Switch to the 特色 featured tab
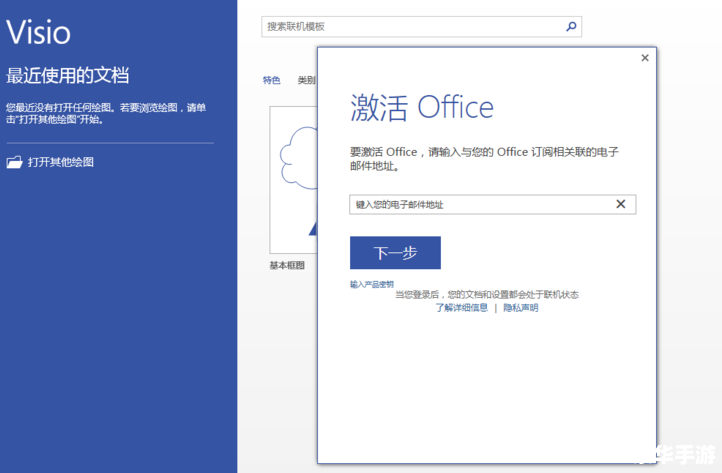 click(271, 80)
